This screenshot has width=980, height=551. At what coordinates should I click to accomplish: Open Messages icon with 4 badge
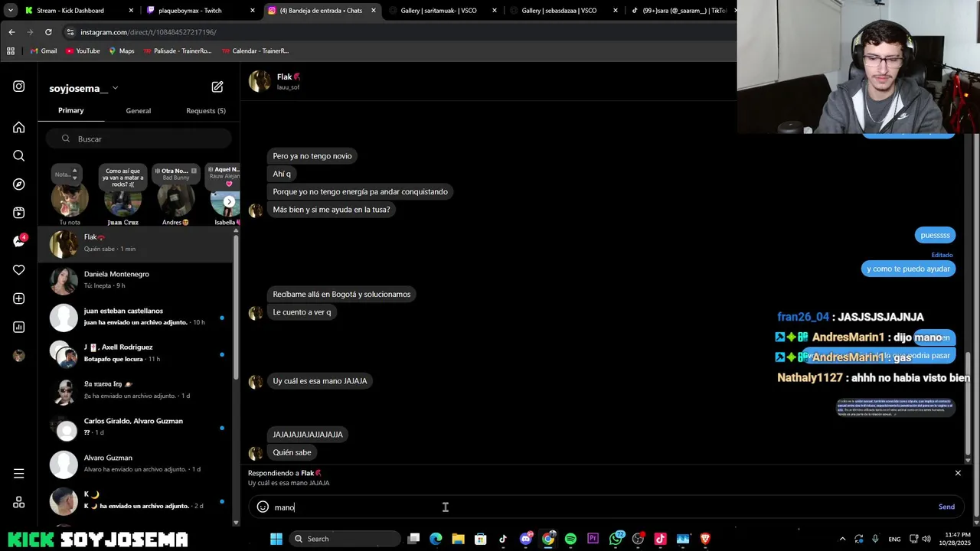point(19,241)
